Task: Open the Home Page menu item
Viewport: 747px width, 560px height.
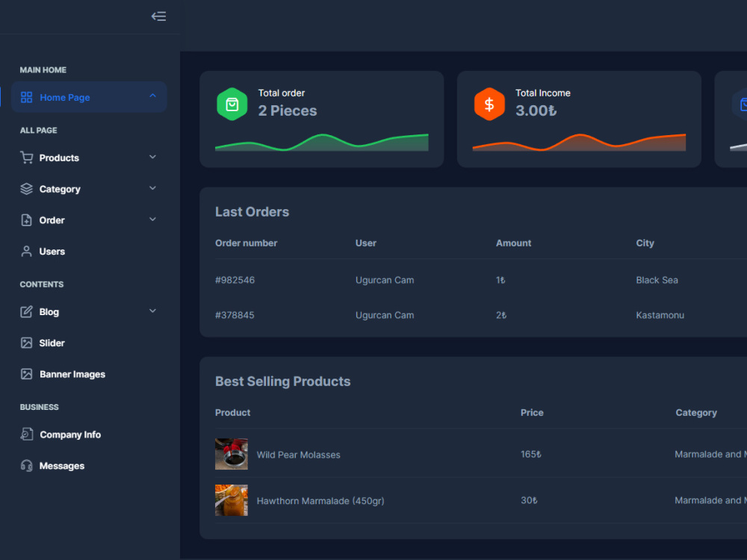Action: click(89, 97)
